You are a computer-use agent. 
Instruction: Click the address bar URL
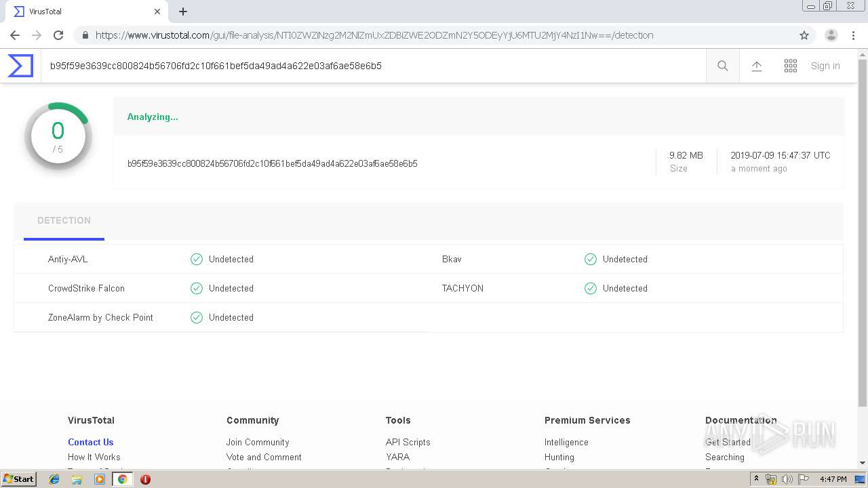(374, 35)
